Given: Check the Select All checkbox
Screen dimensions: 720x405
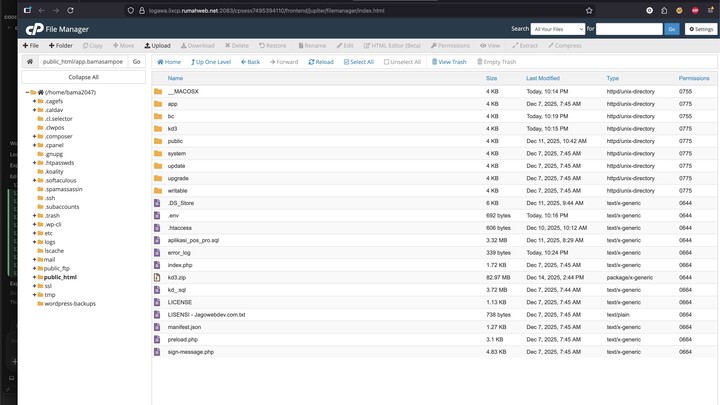Looking at the screenshot, I should pyautogui.click(x=359, y=62).
